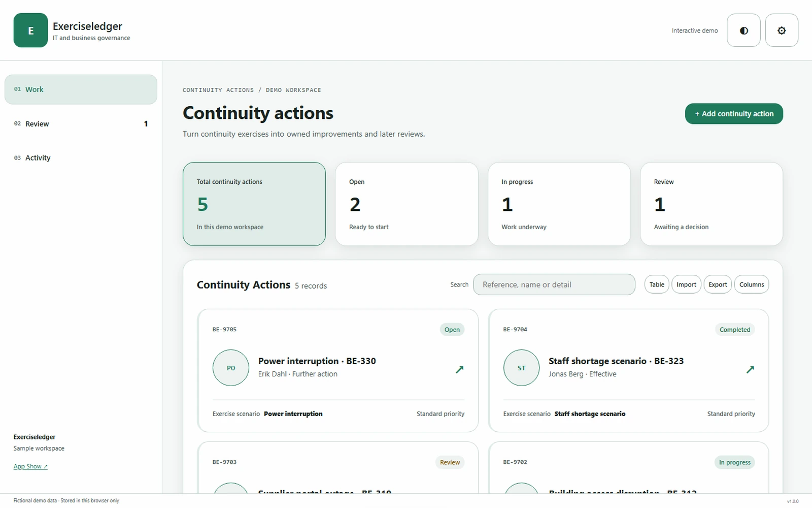Screen dimensions: 812x508
Task: Click the Review status badge on BE-9703
Action: [x=450, y=462]
